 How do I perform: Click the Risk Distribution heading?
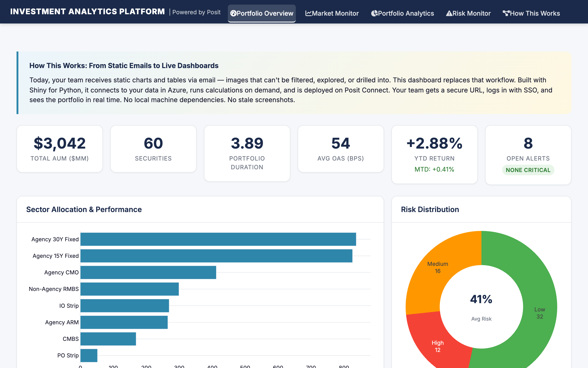[x=430, y=209]
